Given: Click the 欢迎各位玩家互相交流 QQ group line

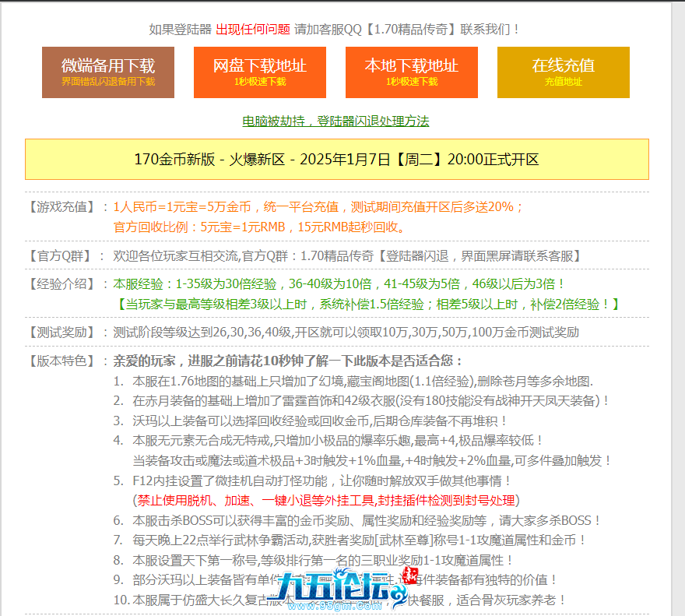Looking at the screenshot, I should (348, 255).
